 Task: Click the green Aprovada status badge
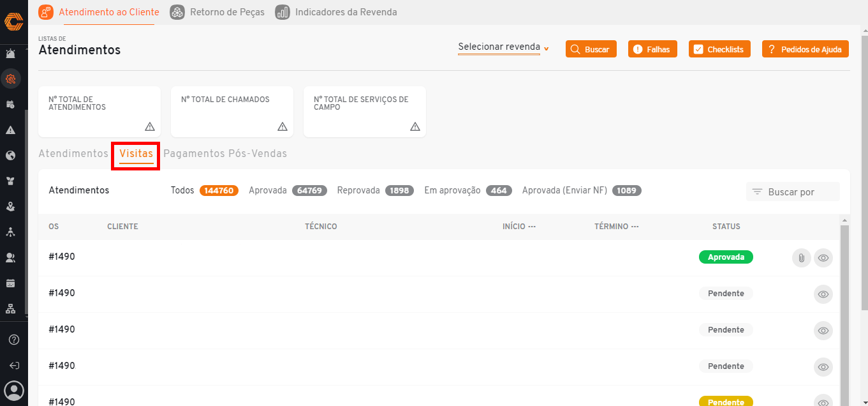[x=726, y=257]
